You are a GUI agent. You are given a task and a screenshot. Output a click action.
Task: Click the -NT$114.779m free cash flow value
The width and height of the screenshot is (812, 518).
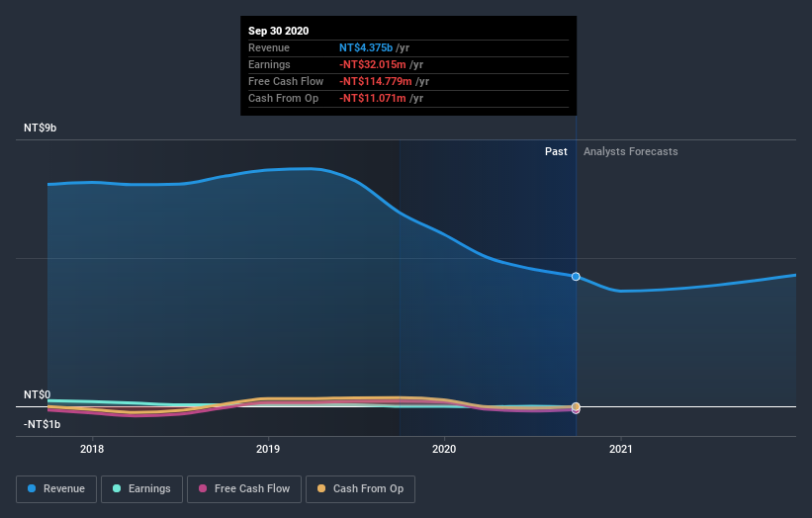376,81
